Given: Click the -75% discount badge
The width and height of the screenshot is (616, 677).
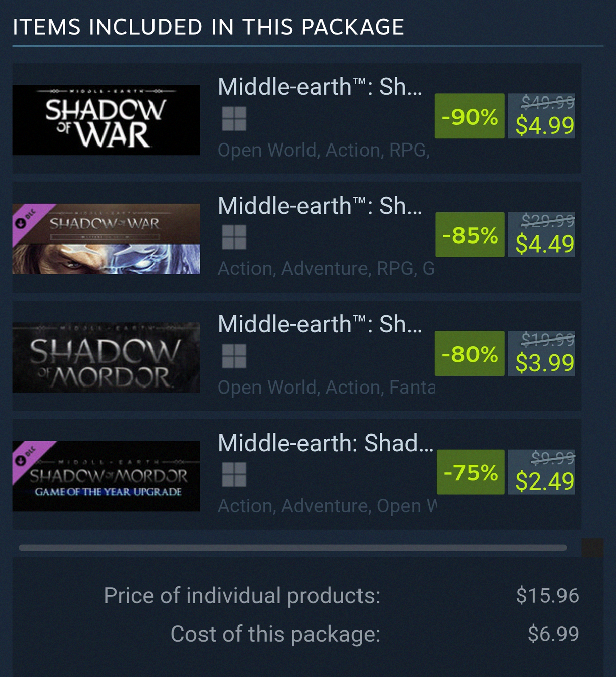Looking at the screenshot, I should (x=471, y=472).
